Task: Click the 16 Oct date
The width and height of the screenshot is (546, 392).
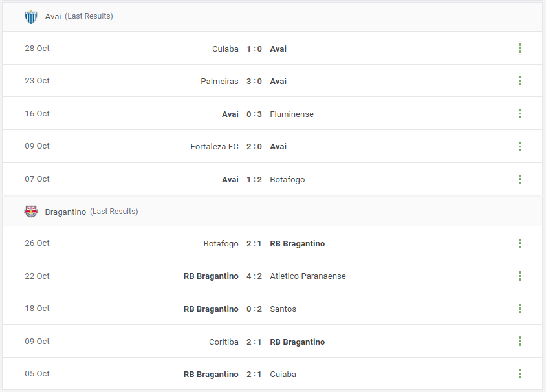Action: point(38,114)
